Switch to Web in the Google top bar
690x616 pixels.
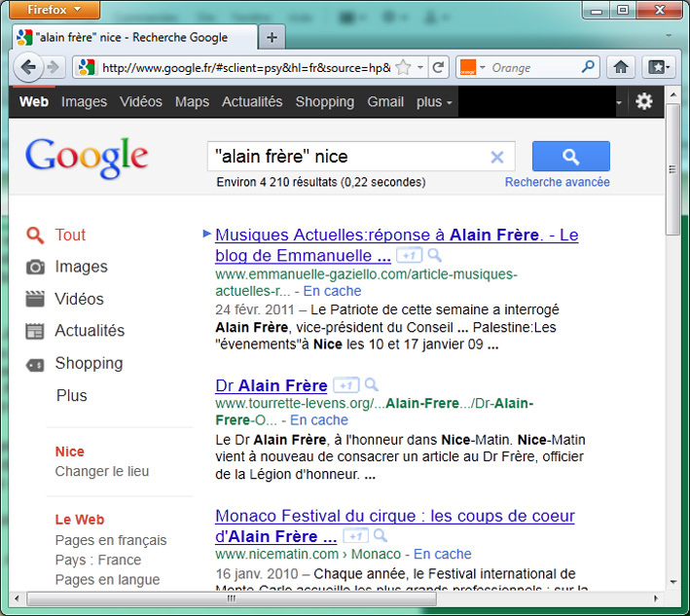(34, 101)
